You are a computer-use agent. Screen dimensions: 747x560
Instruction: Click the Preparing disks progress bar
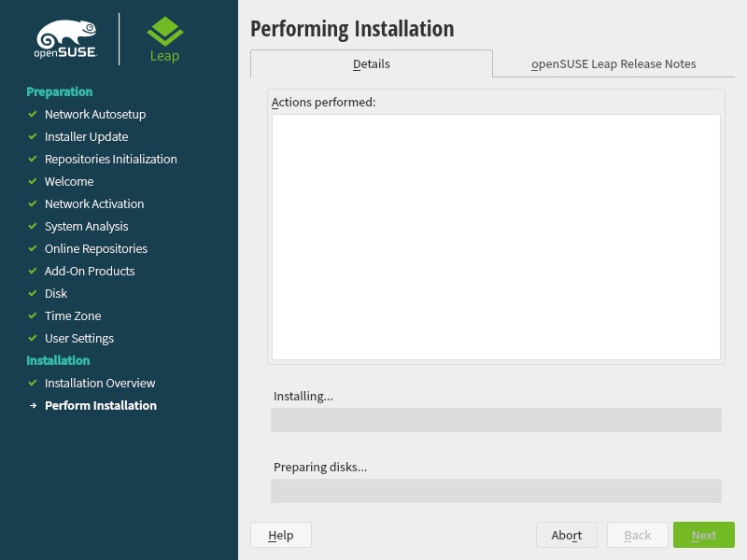(x=496, y=491)
